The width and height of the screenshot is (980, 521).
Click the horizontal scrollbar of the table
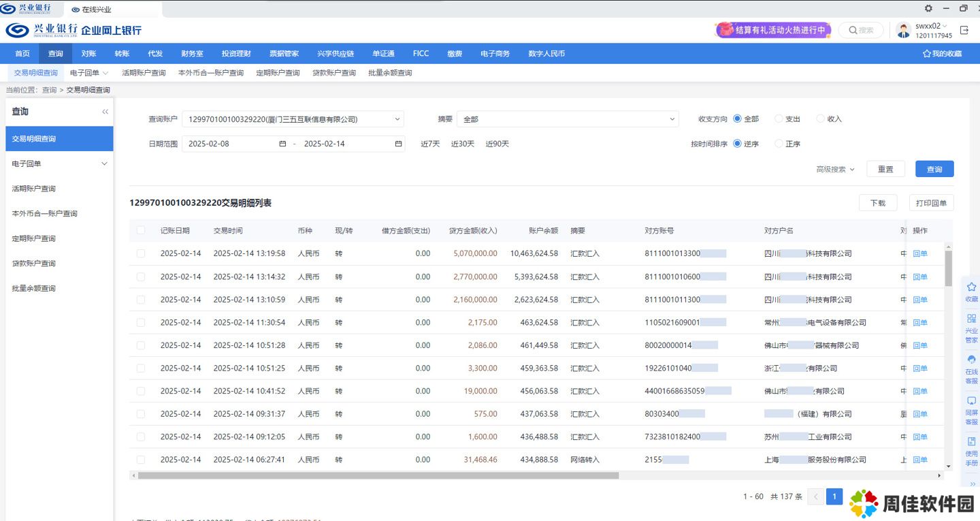pos(378,475)
